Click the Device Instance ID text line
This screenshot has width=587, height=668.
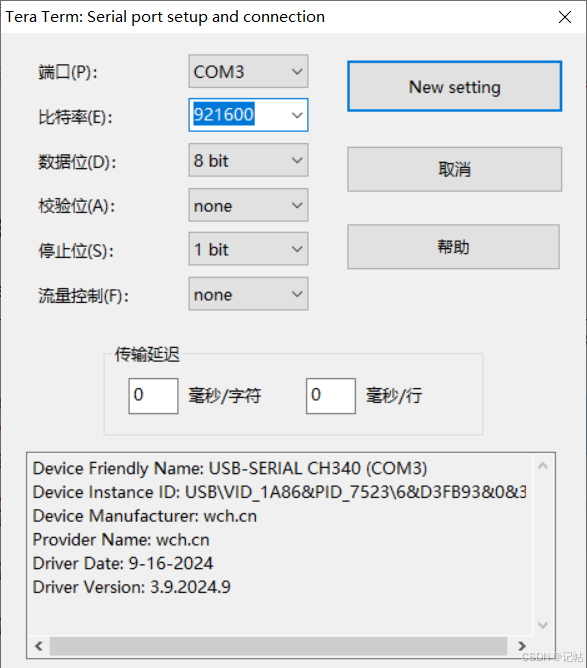point(280,492)
